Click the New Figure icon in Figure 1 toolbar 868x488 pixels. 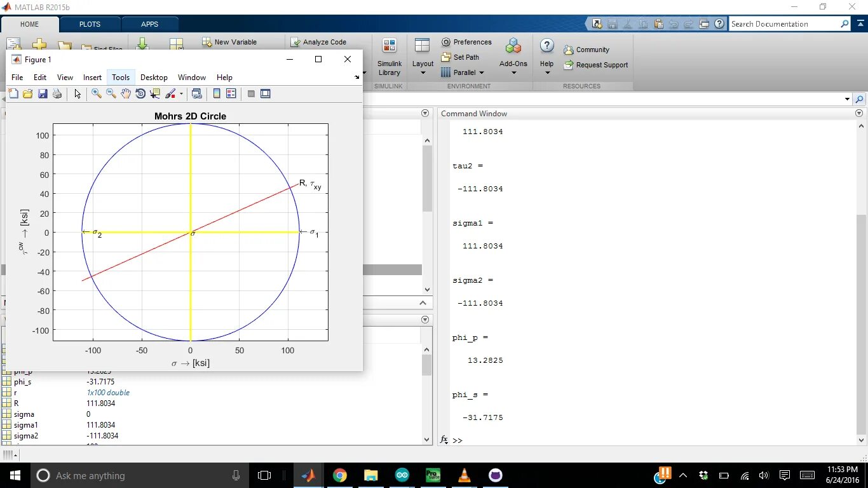pos(13,93)
